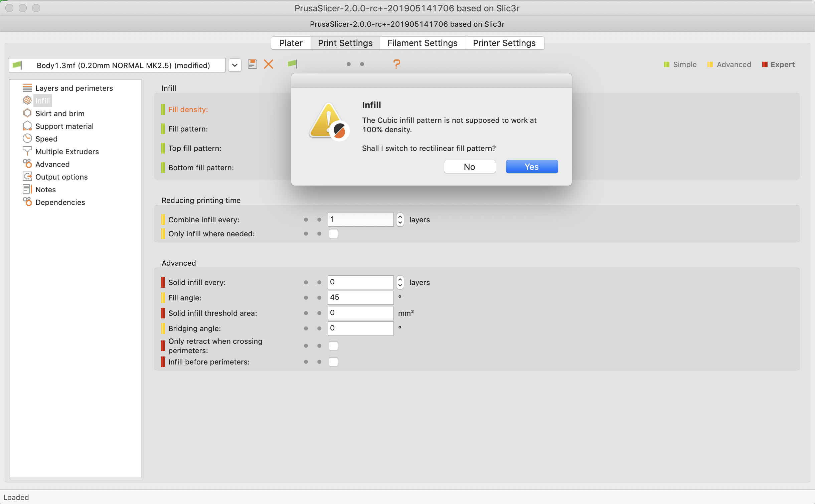The image size is (815, 504).
Task: Click the orange question mark help icon
Action: click(396, 64)
